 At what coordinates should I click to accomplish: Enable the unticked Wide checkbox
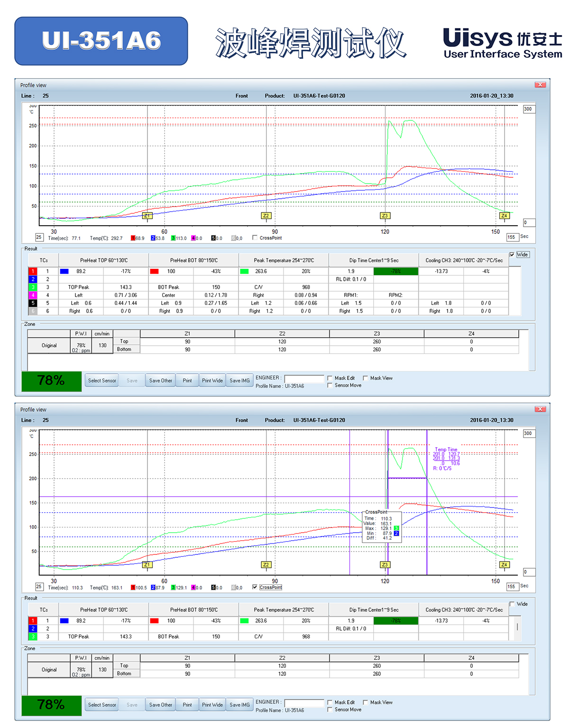tap(512, 604)
